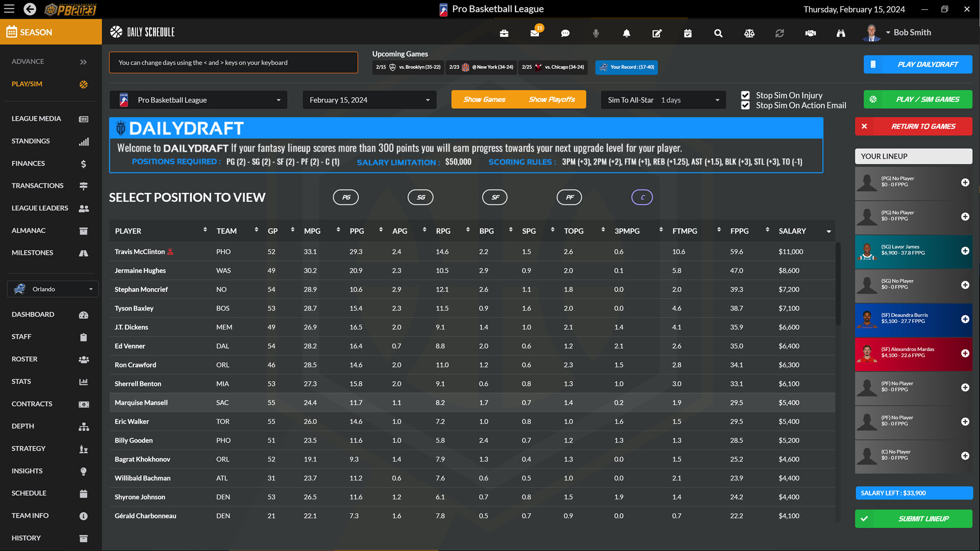The height and width of the screenshot is (551, 980).
Task: Uncheck Stop Sim On Action Email
Action: [x=745, y=106]
